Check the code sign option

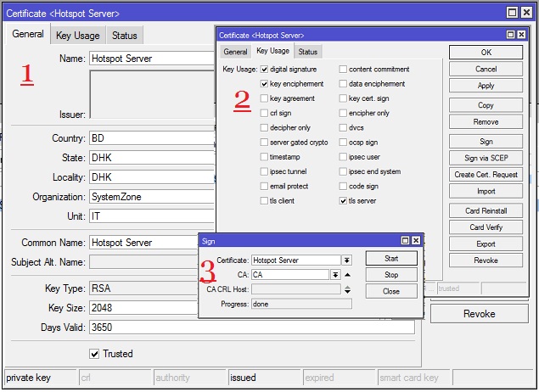pos(343,186)
